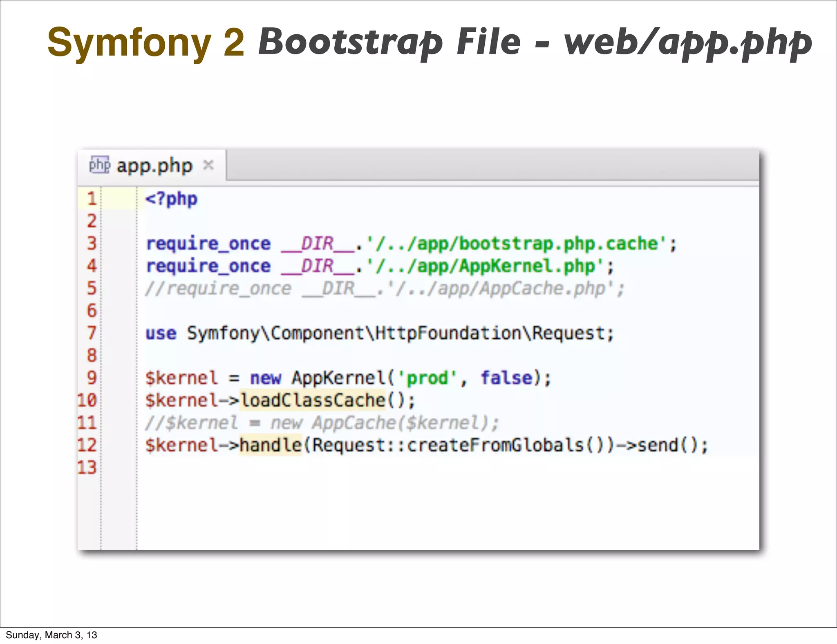Select the app.php editor tab
This screenshot has width=837, height=644.
click(152, 165)
